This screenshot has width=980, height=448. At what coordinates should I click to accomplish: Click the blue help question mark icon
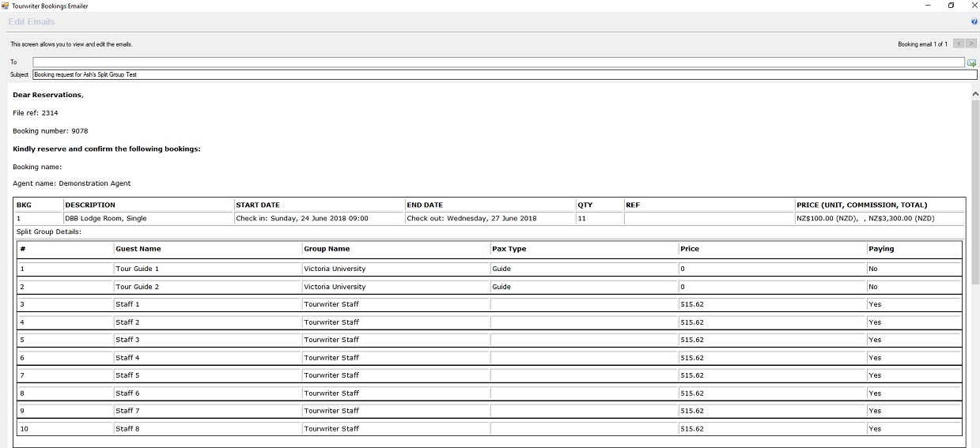(974, 22)
